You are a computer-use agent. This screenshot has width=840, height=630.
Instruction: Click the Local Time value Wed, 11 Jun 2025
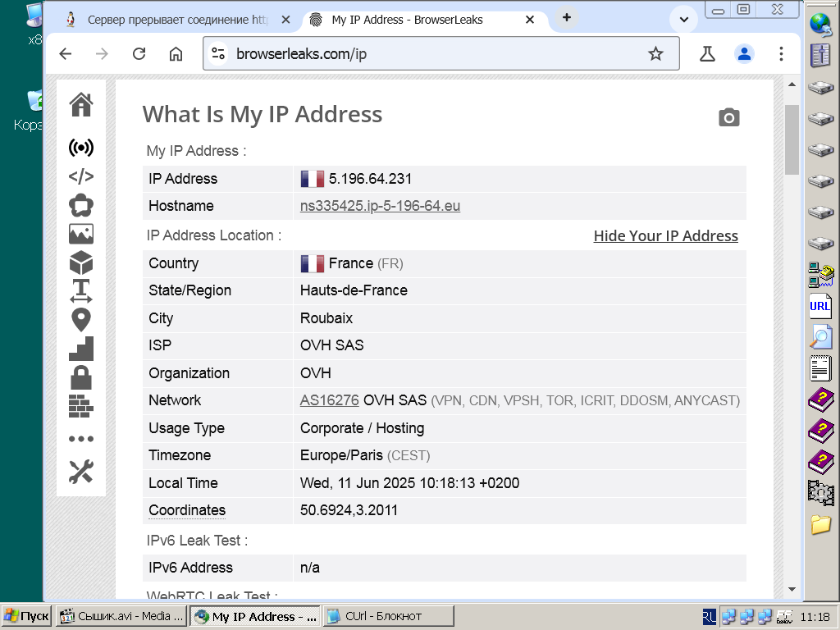(409, 483)
